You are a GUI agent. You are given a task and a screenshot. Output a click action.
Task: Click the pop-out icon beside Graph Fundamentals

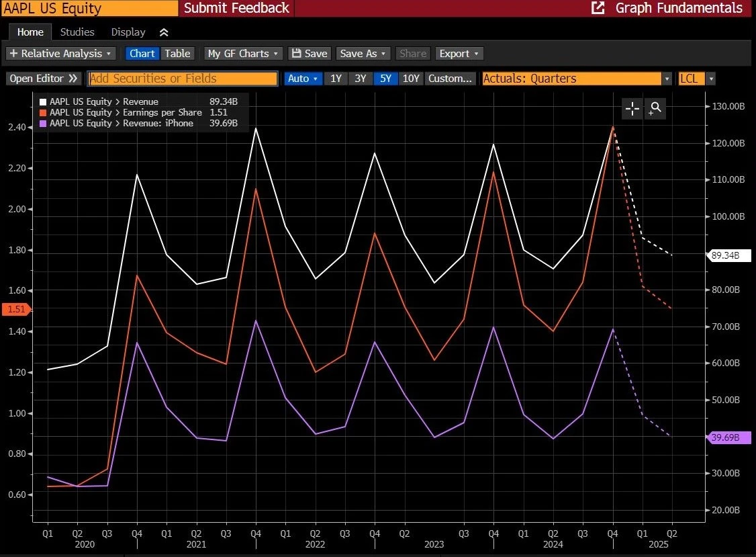click(597, 8)
